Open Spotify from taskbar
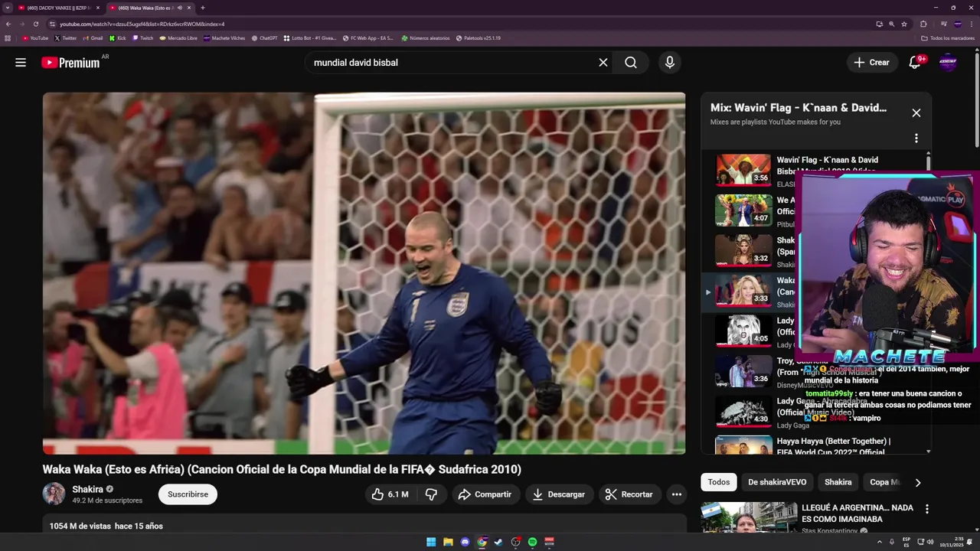Image resolution: width=980 pixels, height=551 pixels. tap(532, 542)
